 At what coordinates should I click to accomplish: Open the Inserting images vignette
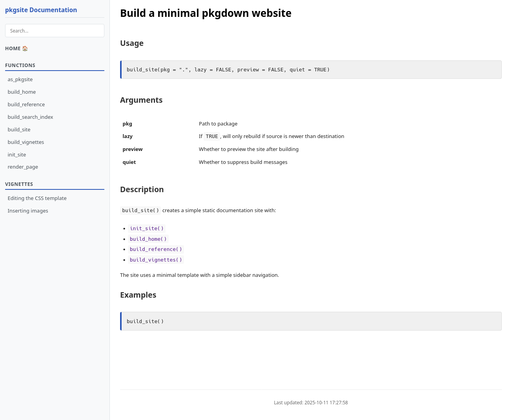28,211
